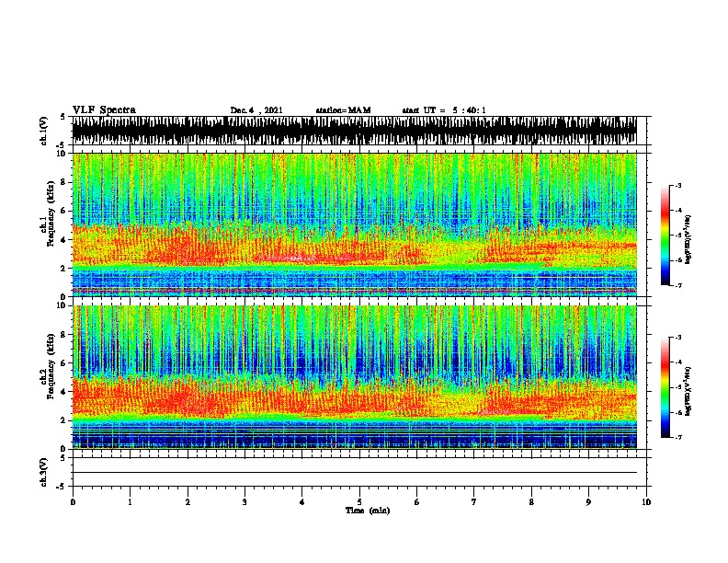Click the "ch.3(V)" axis label

pos(43,472)
